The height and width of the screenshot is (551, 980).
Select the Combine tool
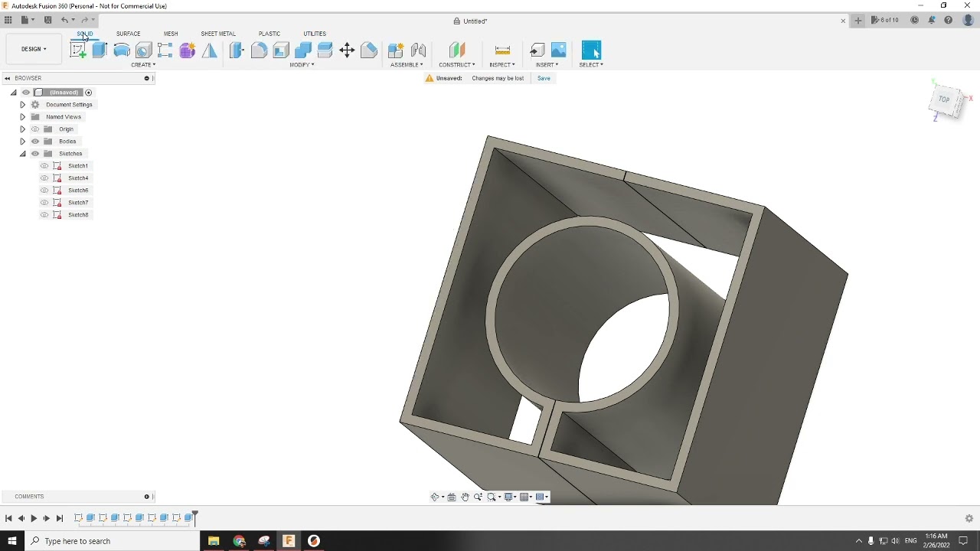(x=303, y=51)
